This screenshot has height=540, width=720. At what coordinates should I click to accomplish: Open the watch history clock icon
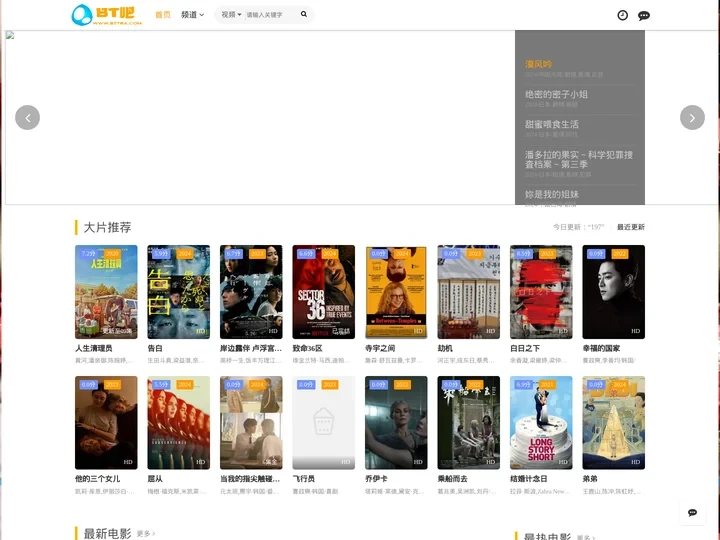point(622,15)
